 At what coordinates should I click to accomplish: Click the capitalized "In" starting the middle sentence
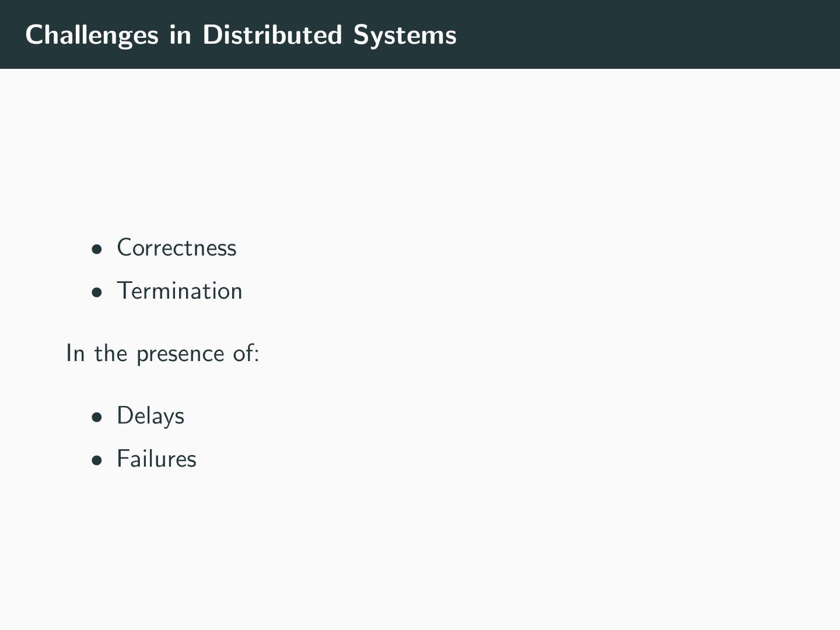pos(75,353)
